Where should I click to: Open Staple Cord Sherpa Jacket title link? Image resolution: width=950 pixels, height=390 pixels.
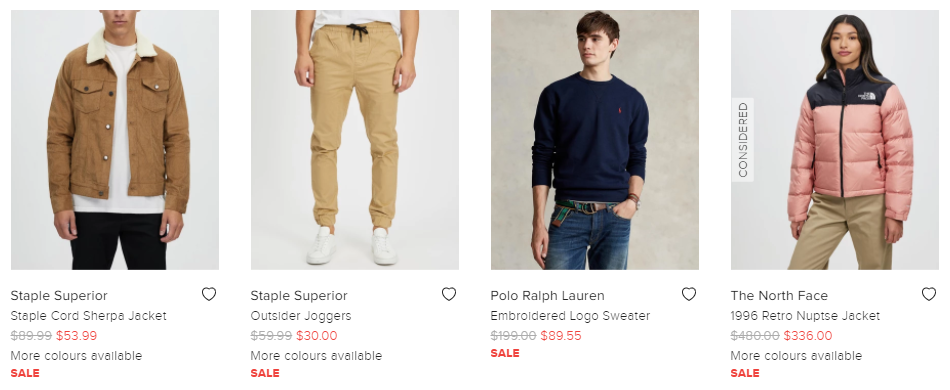click(x=88, y=316)
